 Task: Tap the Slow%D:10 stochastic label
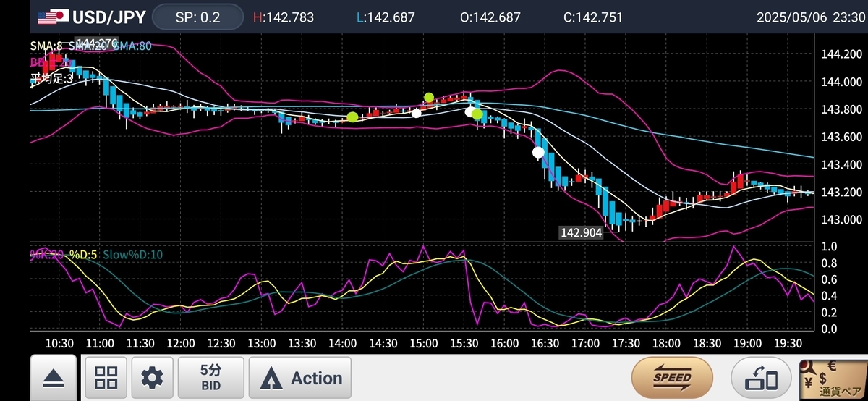click(x=134, y=254)
